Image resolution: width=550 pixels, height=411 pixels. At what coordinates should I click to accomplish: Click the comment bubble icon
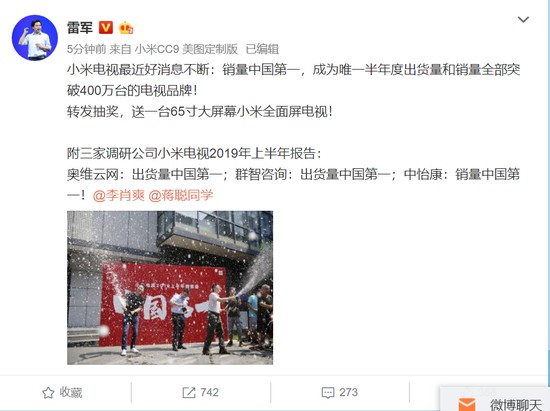pyautogui.click(x=328, y=393)
